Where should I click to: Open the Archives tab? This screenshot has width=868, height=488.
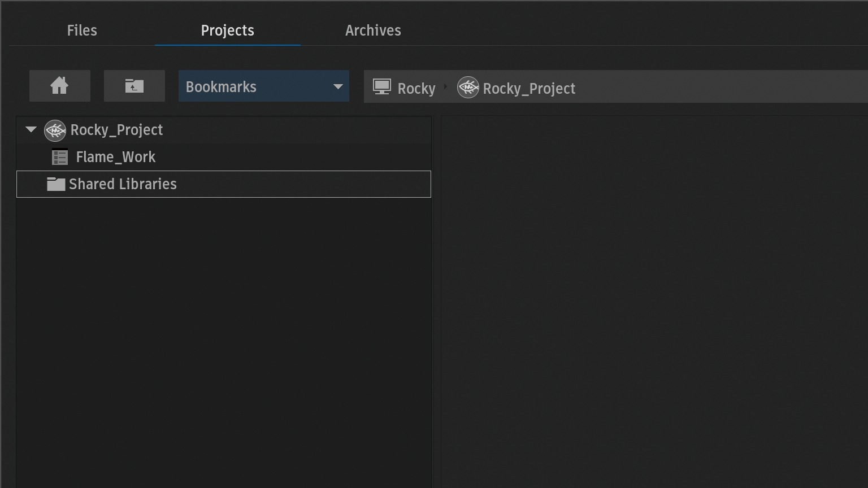[x=373, y=30]
